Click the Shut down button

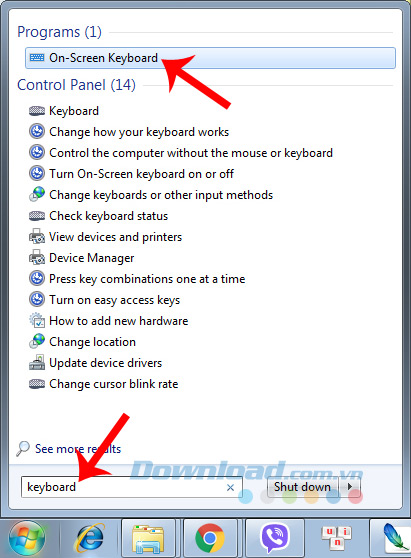(x=302, y=486)
